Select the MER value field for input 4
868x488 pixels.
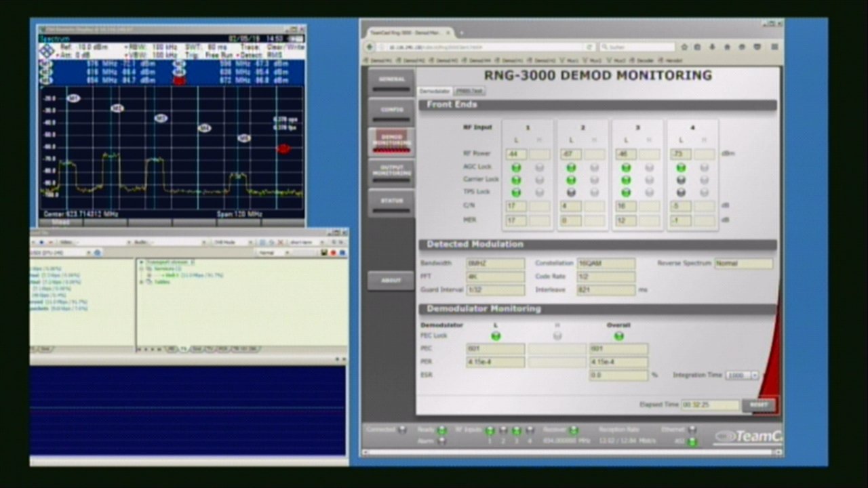[x=681, y=220]
